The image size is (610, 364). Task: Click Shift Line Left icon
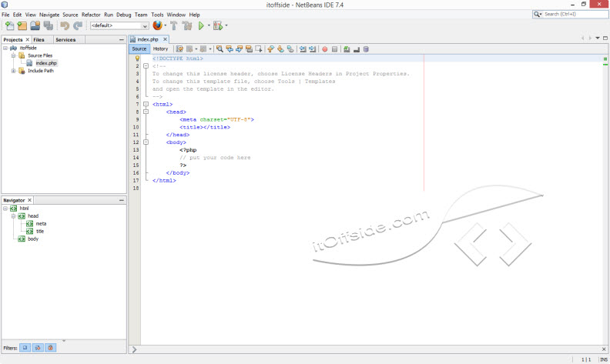pyautogui.click(x=303, y=49)
